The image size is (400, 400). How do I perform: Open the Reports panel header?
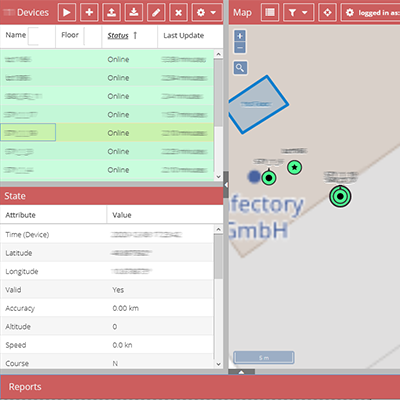pyautogui.click(x=200, y=387)
